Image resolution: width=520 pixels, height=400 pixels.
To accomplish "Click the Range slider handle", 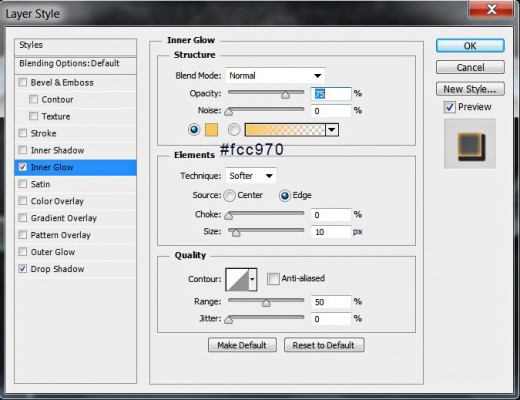I will 266,303.
